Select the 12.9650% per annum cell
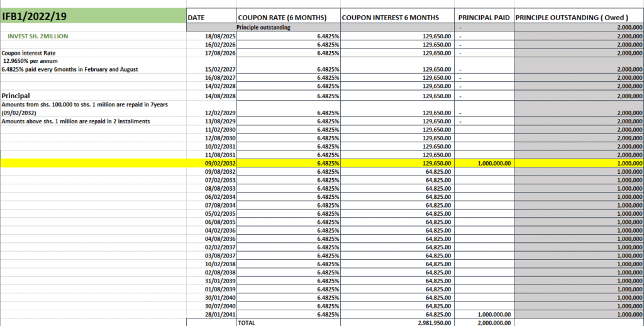Image resolution: width=644 pixels, height=326 pixels. tap(29, 61)
